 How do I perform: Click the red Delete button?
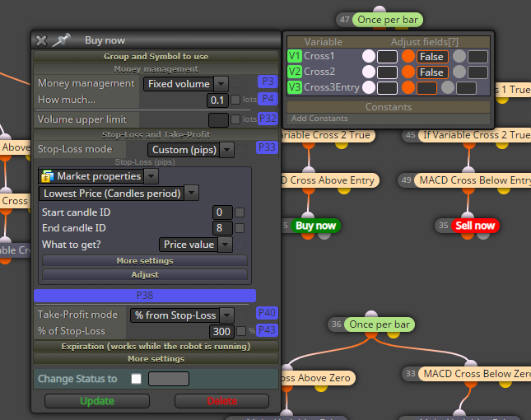(221, 401)
